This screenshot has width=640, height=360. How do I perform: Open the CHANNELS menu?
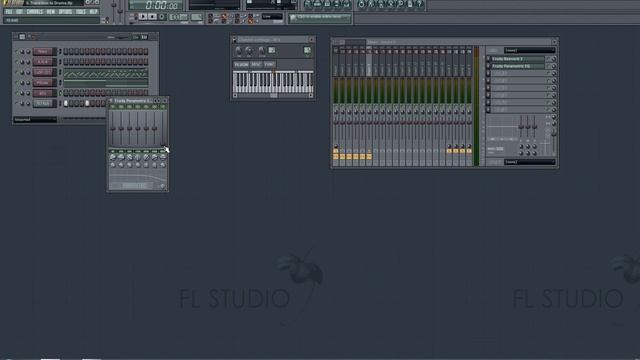(34, 12)
